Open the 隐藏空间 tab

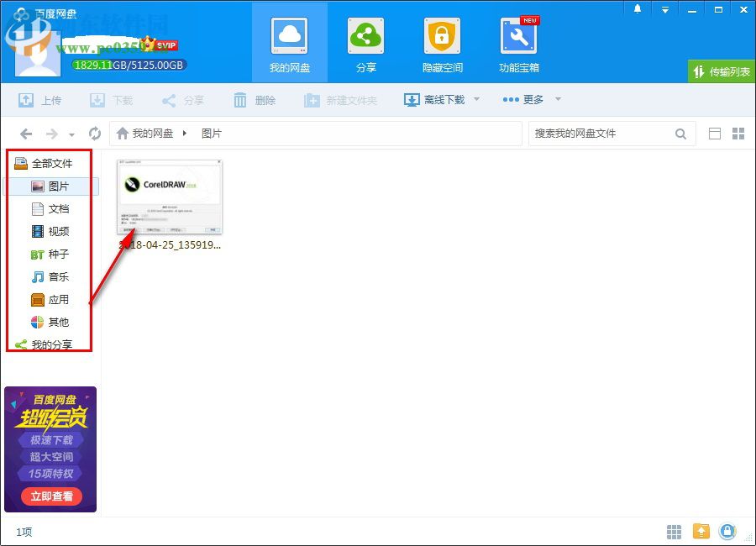[442, 45]
